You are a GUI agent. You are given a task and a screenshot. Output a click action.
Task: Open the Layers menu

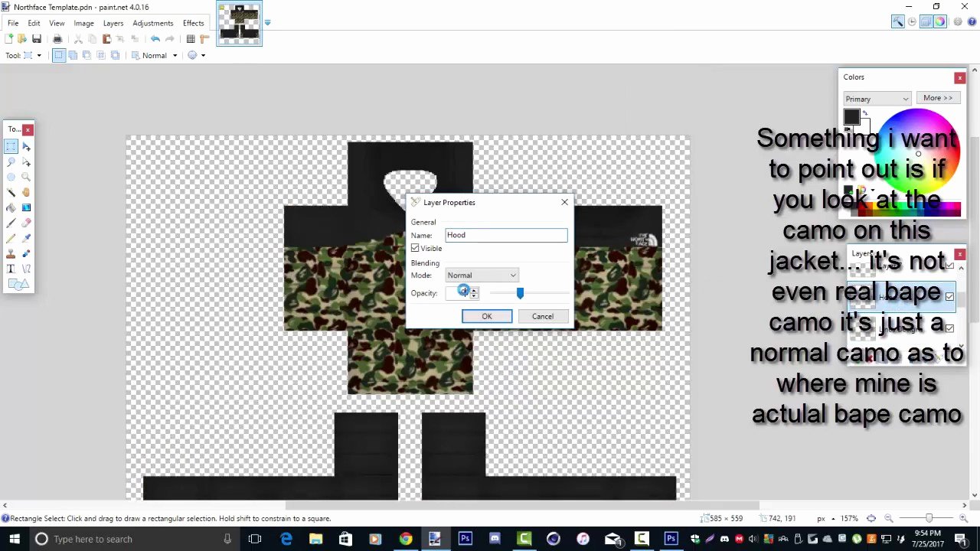[x=113, y=23]
